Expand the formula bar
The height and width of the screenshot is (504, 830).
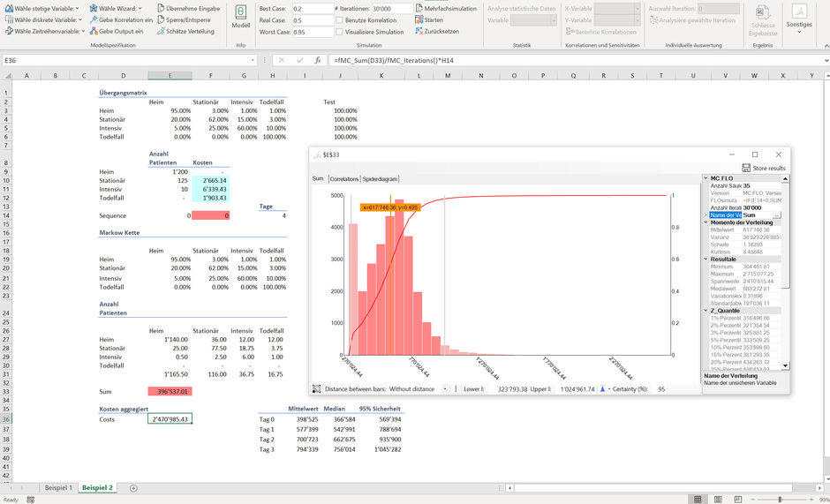(826, 60)
